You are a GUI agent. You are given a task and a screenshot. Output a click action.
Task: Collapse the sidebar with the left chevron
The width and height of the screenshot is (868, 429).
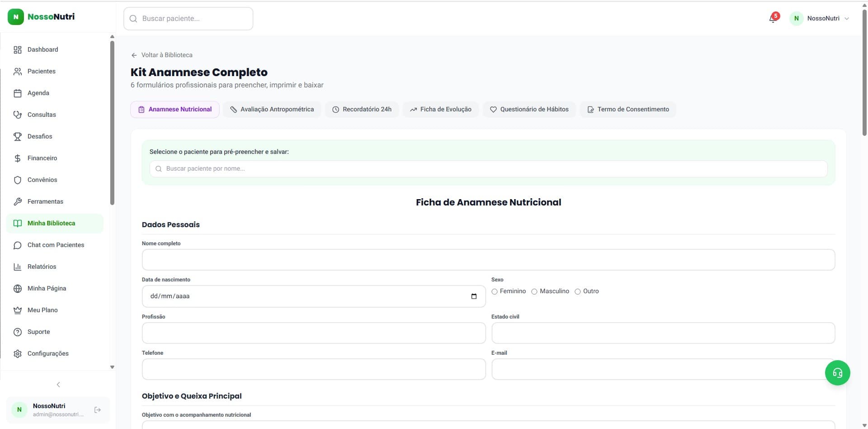click(58, 385)
